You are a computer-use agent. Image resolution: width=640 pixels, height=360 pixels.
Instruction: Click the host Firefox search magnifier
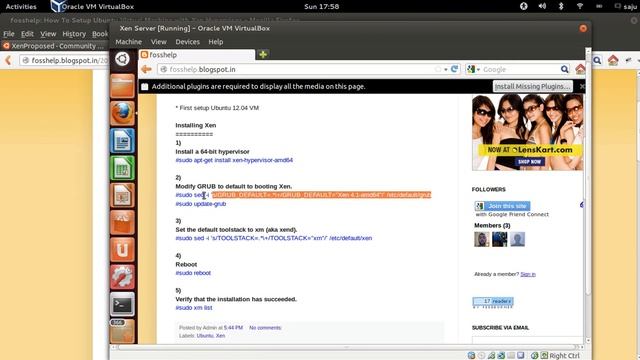[597, 60]
